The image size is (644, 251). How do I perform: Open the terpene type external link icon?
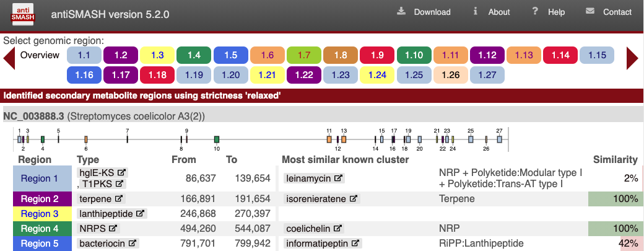[x=119, y=199]
